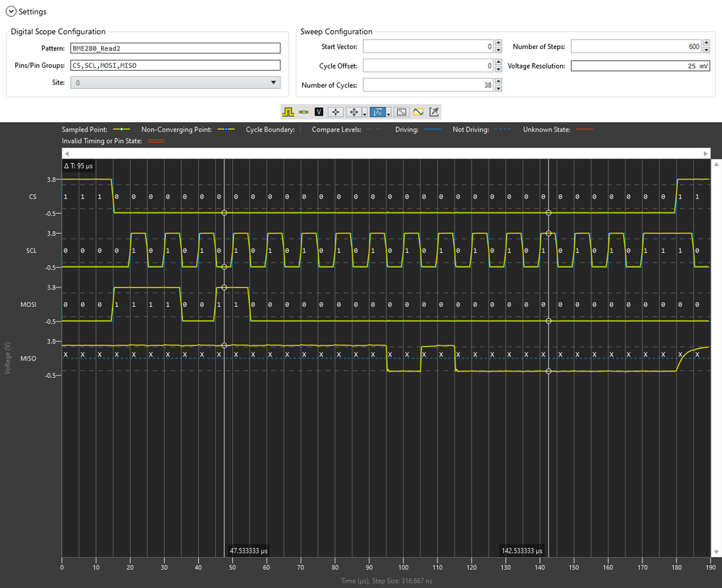Click the '47.533333 µs' cursor time label

(x=248, y=550)
